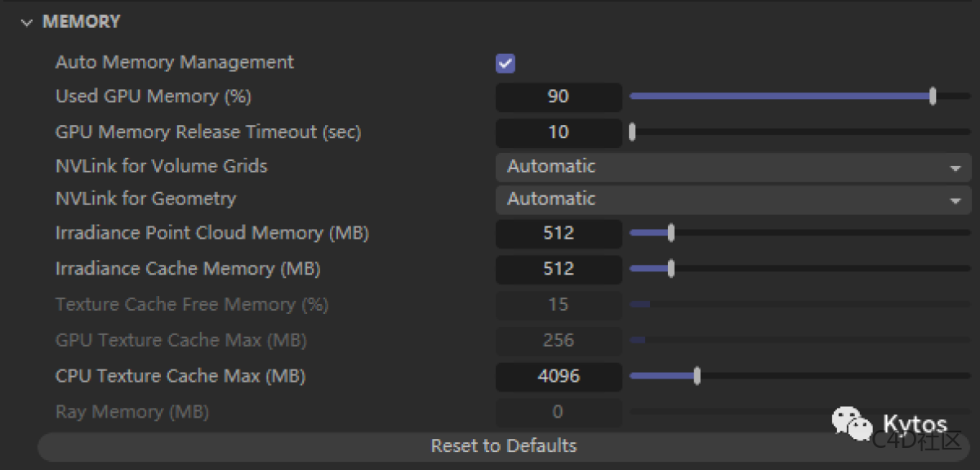Screen dimensions: 980x470
Task: Click the Irradiance Cache Memory value field
Action: (559, 269)
